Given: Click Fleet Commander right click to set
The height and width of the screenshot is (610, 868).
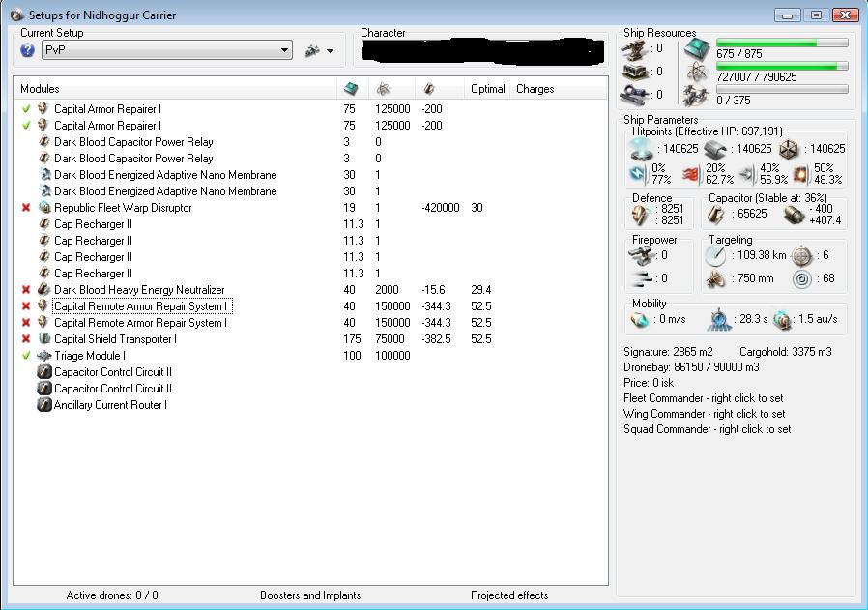Looking at the screenshot, I should pyautogui.click(x=703, y=398).
